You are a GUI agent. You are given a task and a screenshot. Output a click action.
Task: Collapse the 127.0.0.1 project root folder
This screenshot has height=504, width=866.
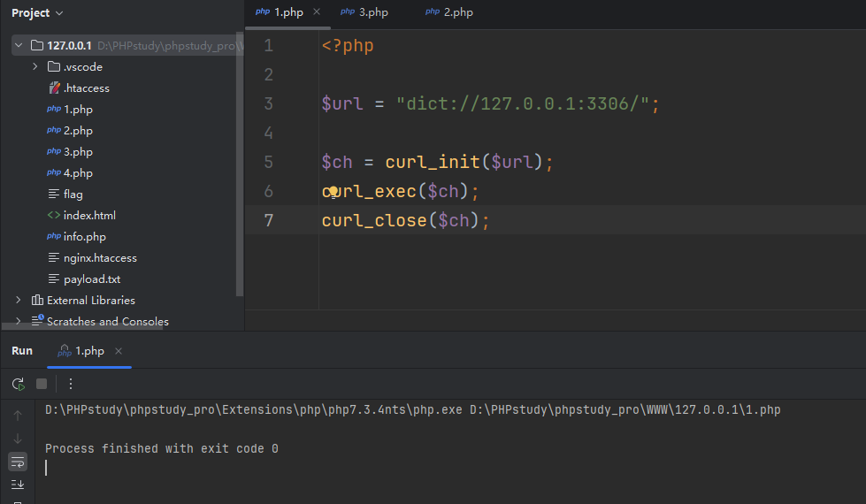pyautogui.click(x=19, y=45)
